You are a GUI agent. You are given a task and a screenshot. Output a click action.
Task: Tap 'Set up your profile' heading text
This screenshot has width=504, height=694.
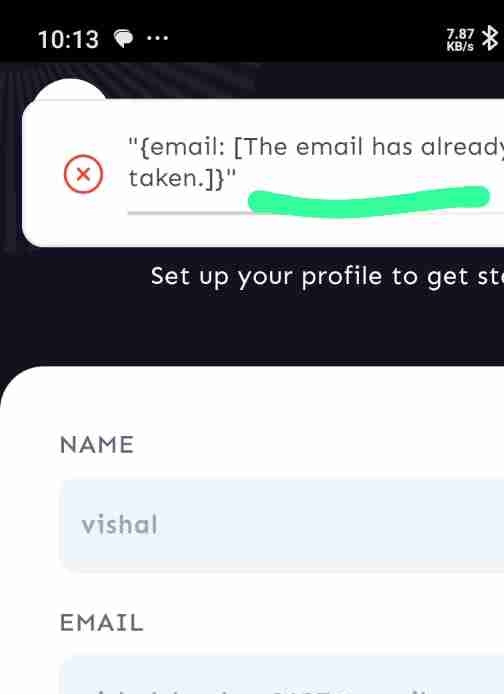click(327, 277)
